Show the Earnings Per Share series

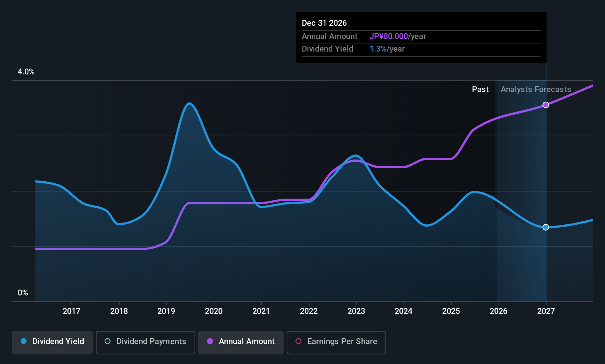pyautogui.click(x=336, y=342)
